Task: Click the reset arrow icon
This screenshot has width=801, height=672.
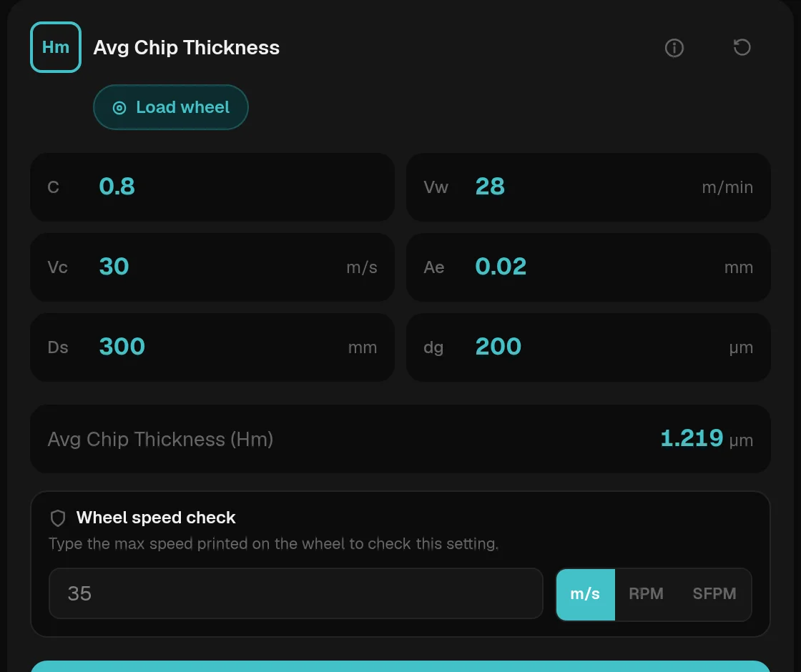Action: [x=742, y=47]
